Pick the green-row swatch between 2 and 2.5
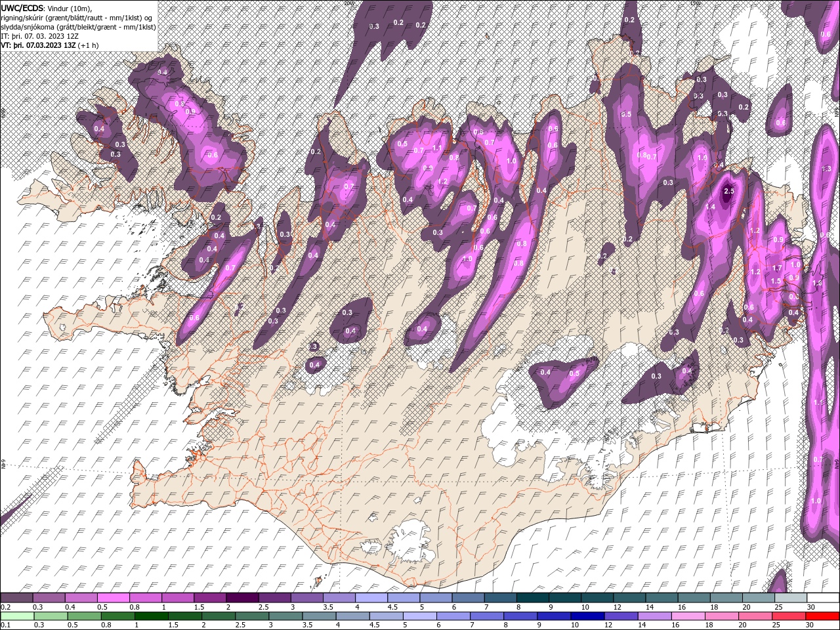Viewport: 840px width, 630px height. tap(218, 616)
